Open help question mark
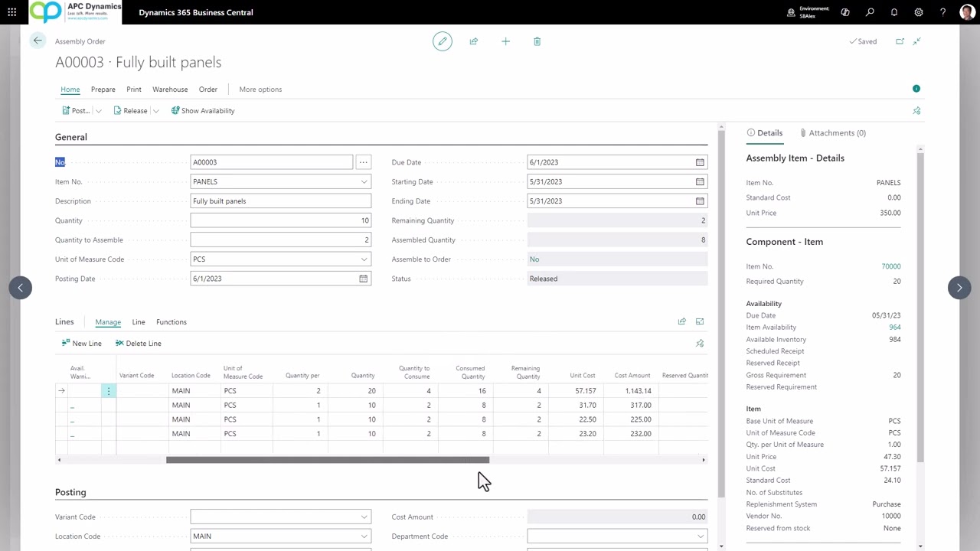The height and width of the screenshot is (551, 980). click(x=943, y=12)
